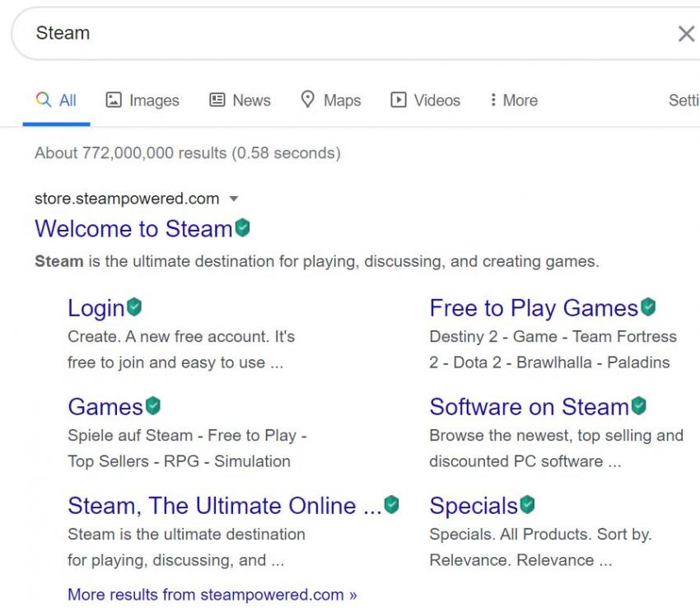Click the newspaper icon on the News tab
The width and height of the screenshot is (700, 608).
(217, 100)
